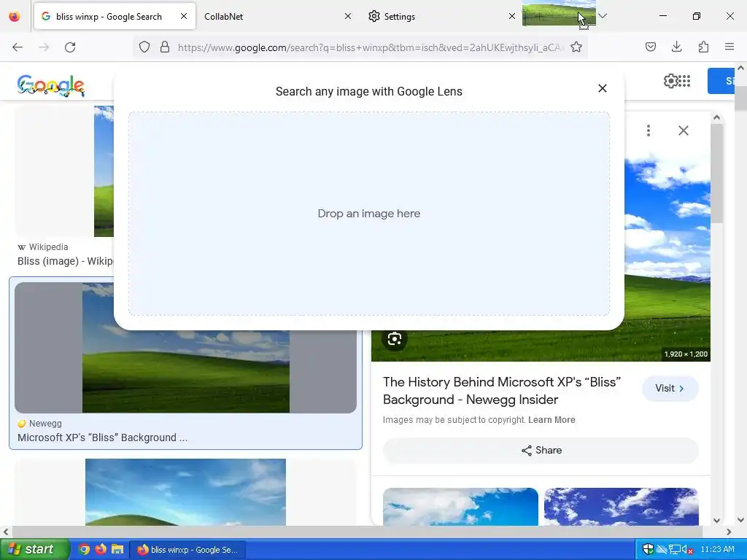Open the Firefox downloads panel
The height and width of the screenshot is (560, 747).
coord(677,47)
